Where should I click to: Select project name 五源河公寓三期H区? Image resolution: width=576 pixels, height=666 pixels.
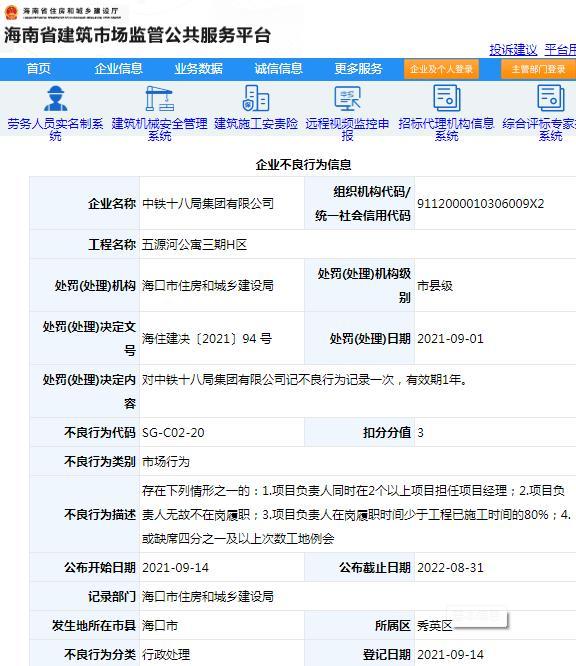(x=194, y=245)
